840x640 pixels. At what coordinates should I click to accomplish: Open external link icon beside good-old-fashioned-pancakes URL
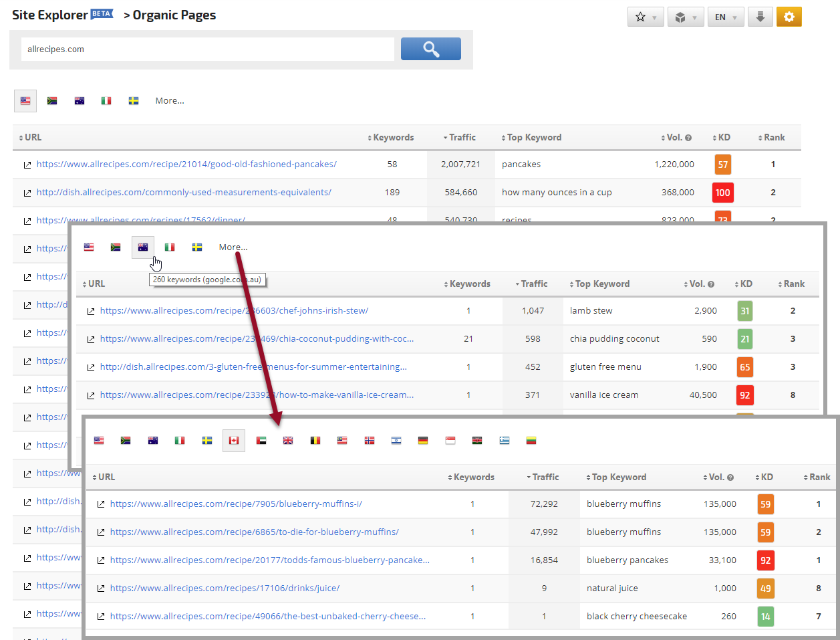coord(27,165)
